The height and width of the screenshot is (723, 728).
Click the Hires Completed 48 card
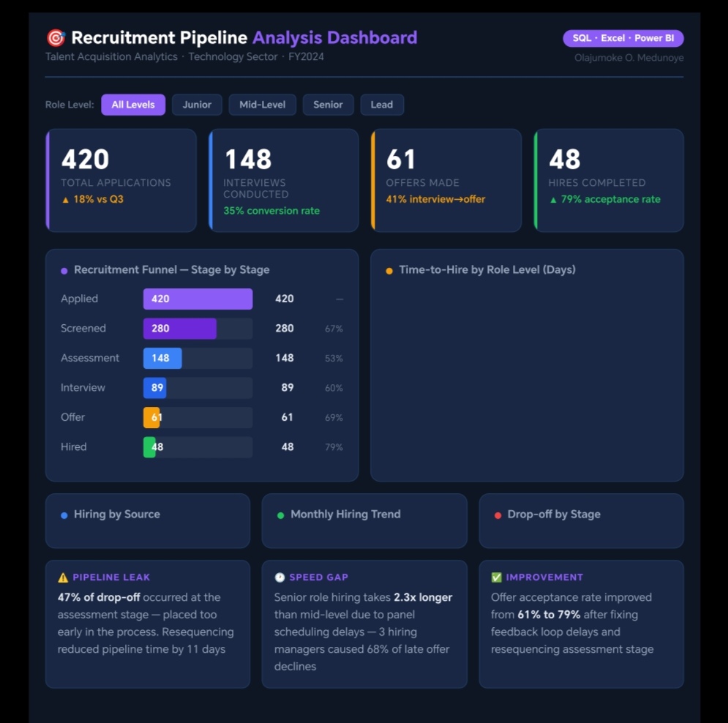pyautogui.click(x=609, y=180)
